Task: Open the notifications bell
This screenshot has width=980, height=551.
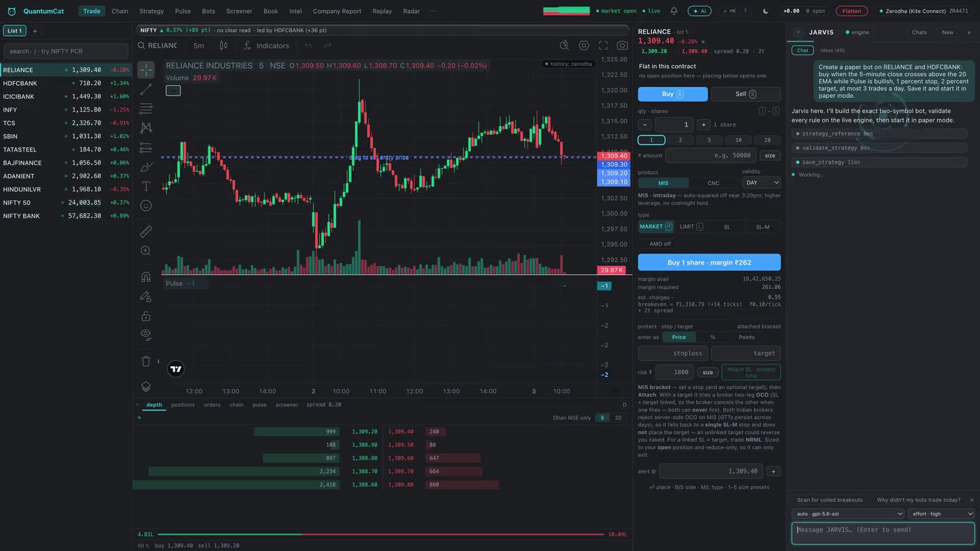Action: tap(674, 11)
